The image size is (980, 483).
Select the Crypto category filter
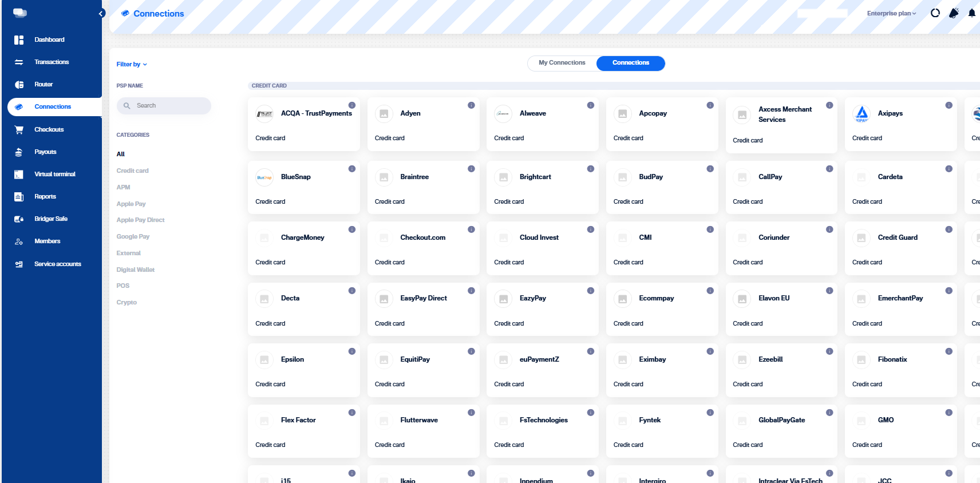point(127,302)
